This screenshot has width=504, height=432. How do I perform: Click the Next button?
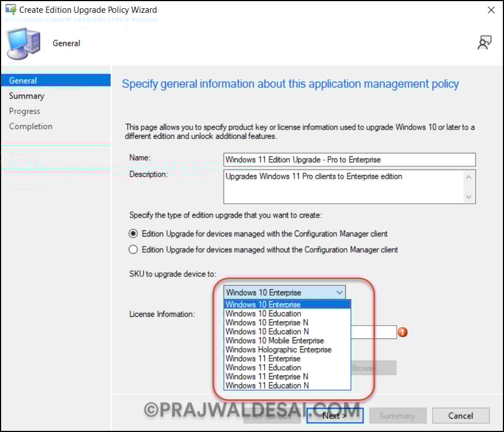pyautogui.click(x=335, y=415)
